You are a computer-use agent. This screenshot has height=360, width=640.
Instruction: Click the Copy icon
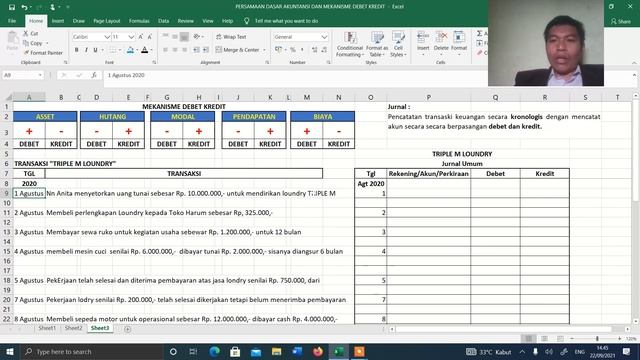click(26, 43)
